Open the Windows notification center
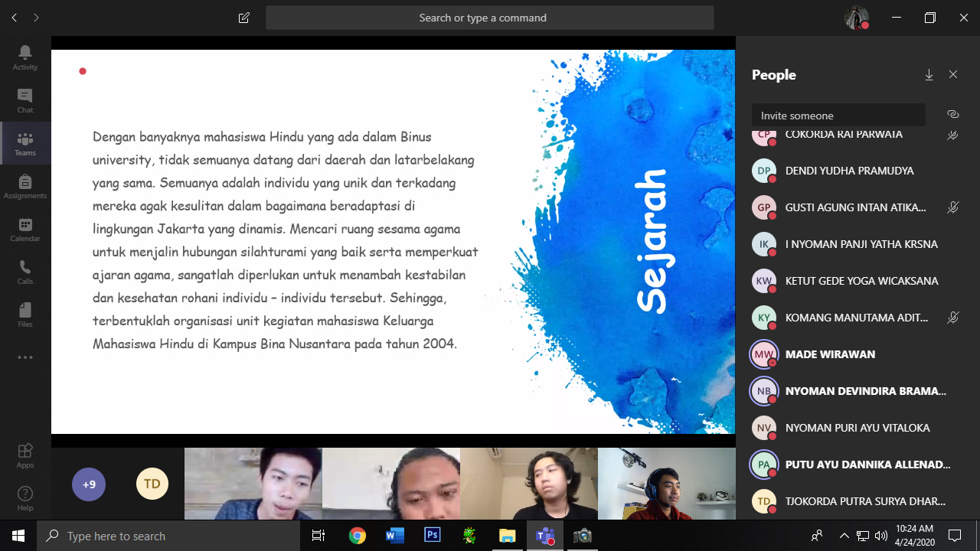The image size is (980, 551). tap(955, 536)
